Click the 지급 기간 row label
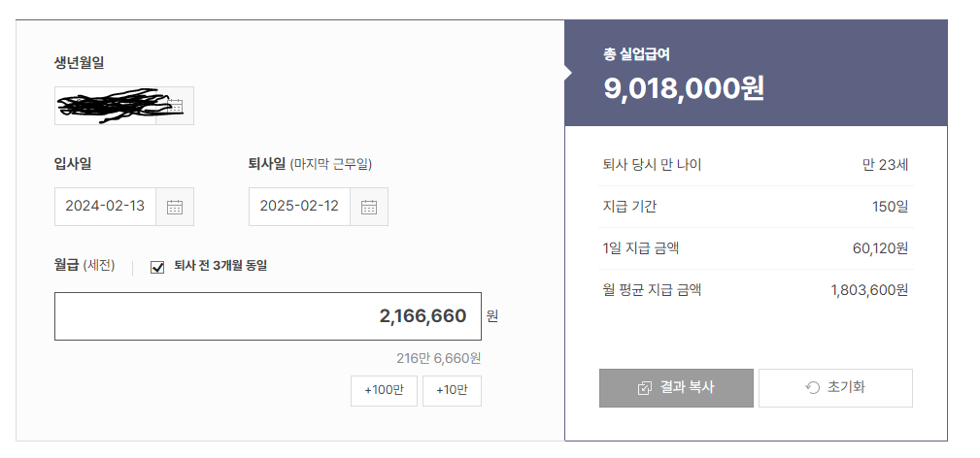 630,207
